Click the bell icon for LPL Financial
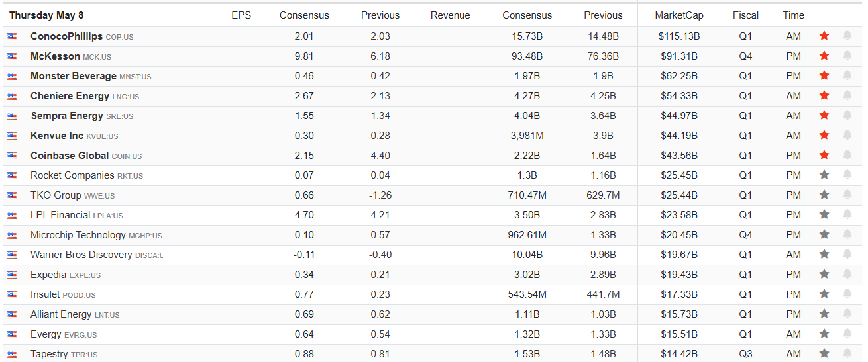This screenshot has width=868, height=362. pyautogui.click(x=847, y=215)
